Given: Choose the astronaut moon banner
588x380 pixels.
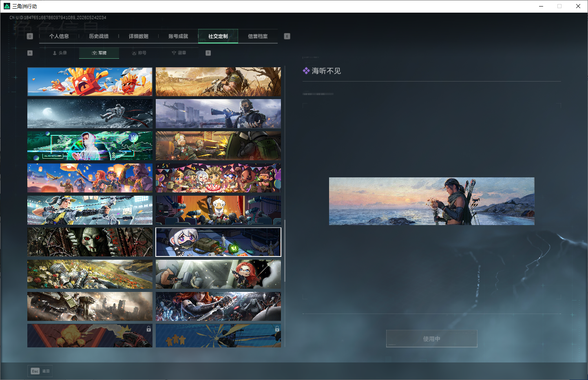Looking at the screenshot, I should (x=90, y=114).
